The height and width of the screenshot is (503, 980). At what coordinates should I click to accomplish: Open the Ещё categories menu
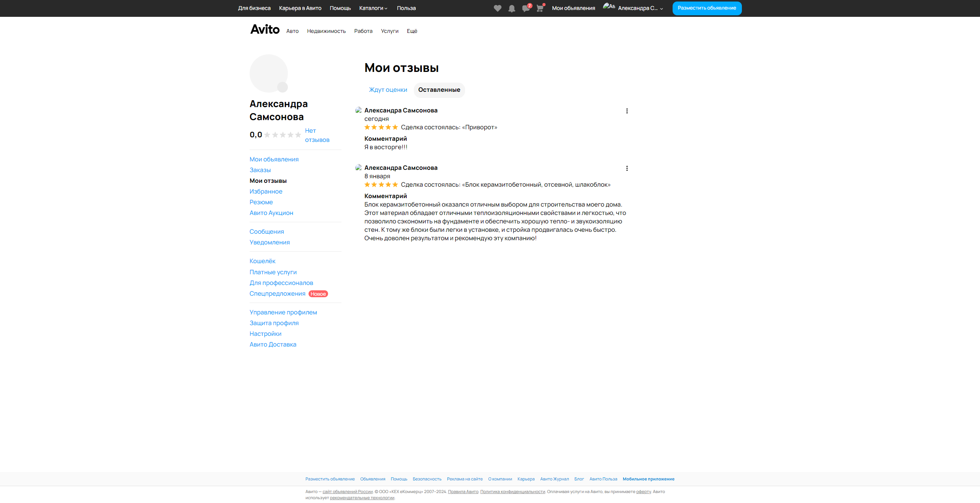(x=412, y=31)
